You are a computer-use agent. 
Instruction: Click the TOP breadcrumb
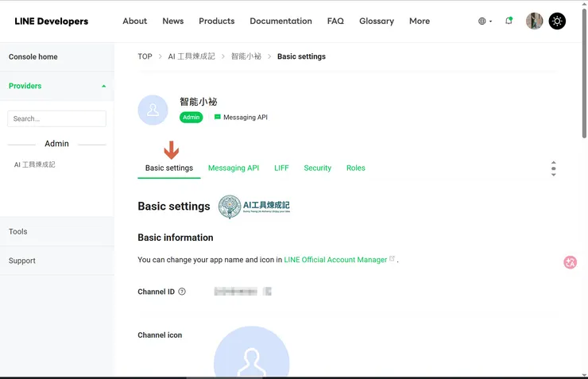pyautogui.click(x=145, y=56)
